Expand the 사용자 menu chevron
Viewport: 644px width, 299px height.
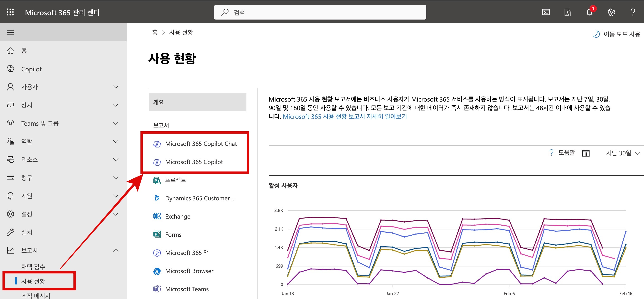coord(116,87)
